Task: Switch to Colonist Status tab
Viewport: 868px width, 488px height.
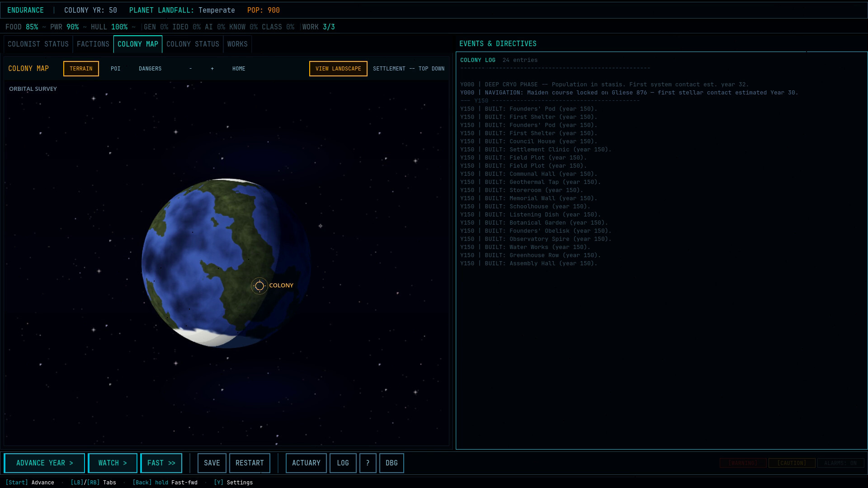Action: (38, 44)
